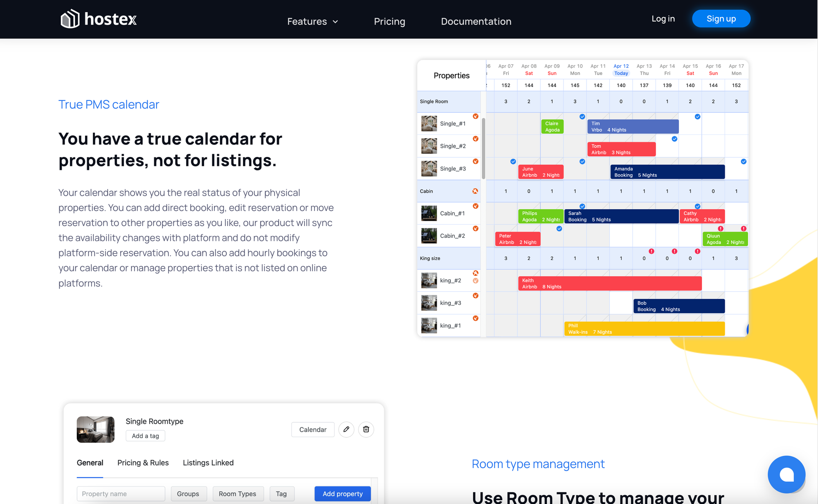
Task: Click the hostex logo icon
Action: [70, 19]
